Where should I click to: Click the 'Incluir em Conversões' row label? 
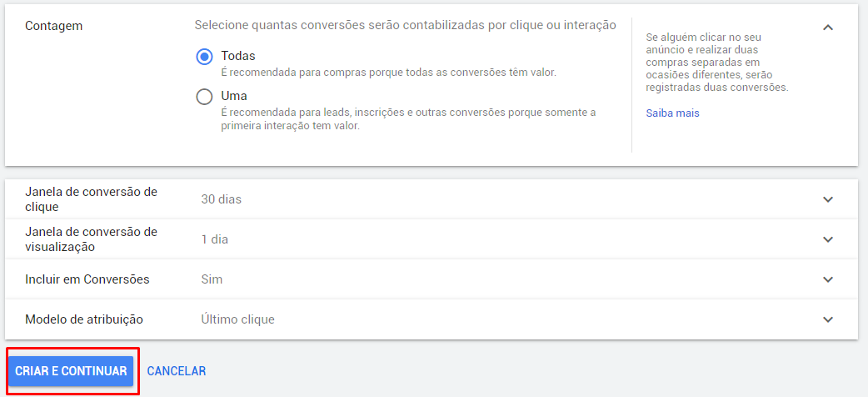pyautogui.click(x=87, y=279)
